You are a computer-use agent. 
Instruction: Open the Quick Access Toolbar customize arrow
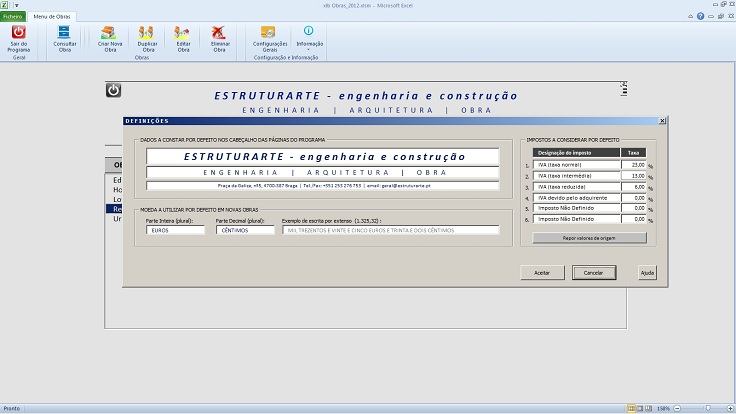pyautogui.click(x=17, y=6)
